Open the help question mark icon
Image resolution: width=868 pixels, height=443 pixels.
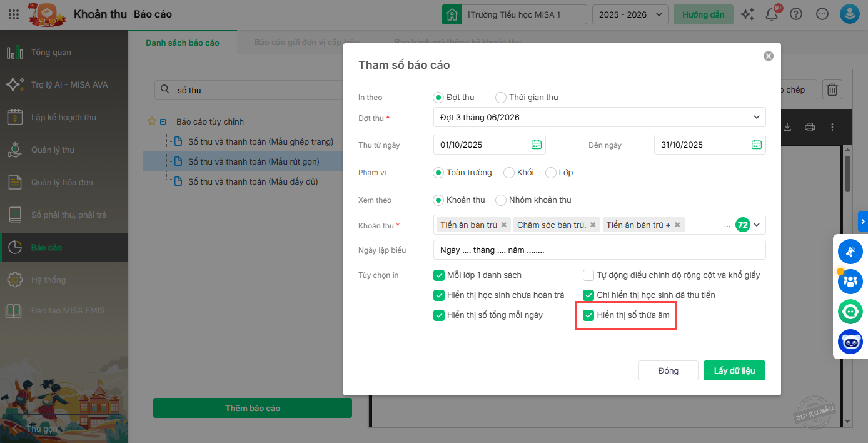(x=796, y=14)
